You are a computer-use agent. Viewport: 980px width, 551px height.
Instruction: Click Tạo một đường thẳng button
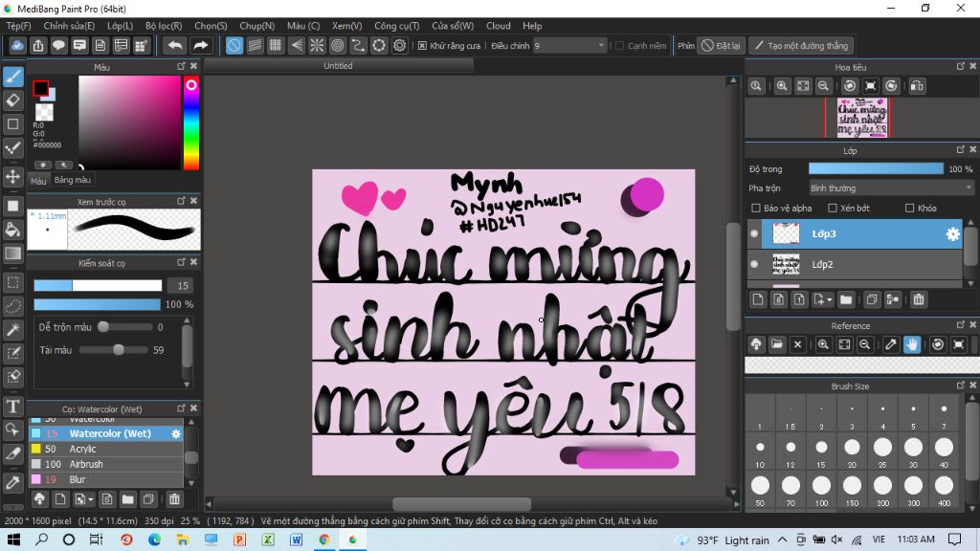802,46
